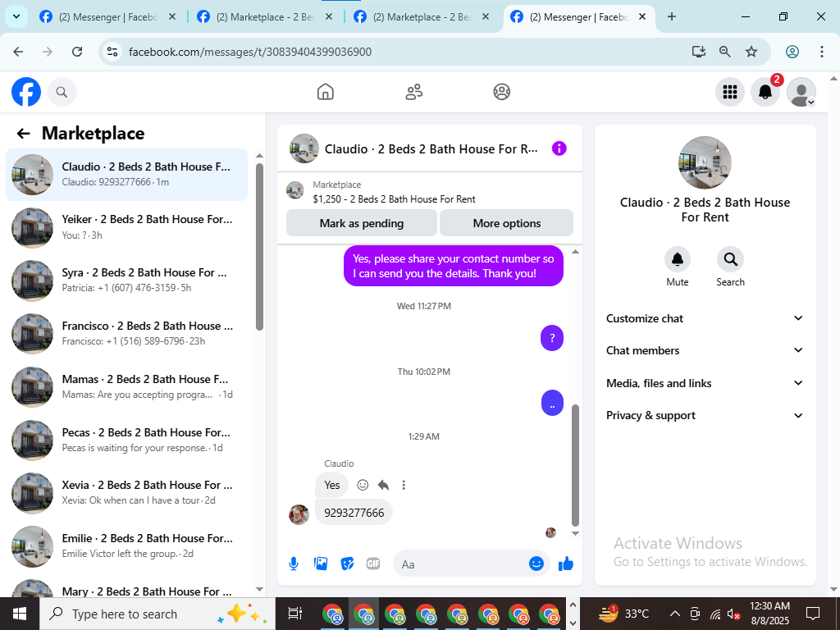Click the chat messages scrollbar
The image size is (840, 630).
[575, 466]
